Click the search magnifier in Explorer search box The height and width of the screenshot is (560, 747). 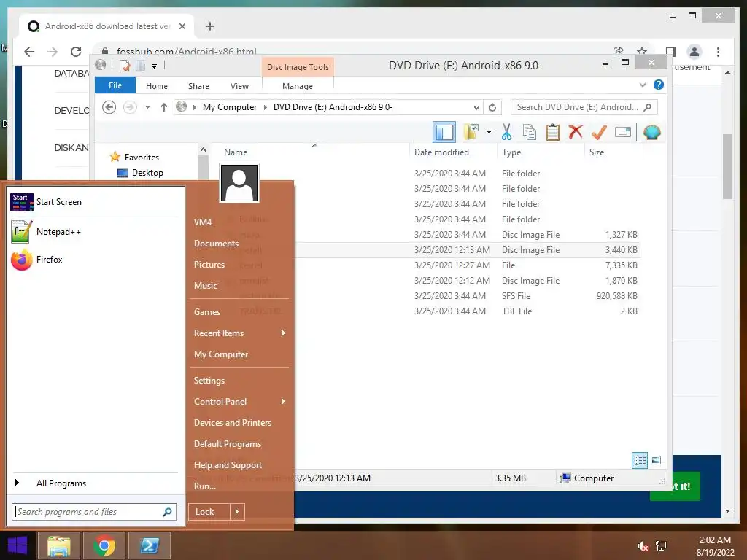(x=648, y=107)
